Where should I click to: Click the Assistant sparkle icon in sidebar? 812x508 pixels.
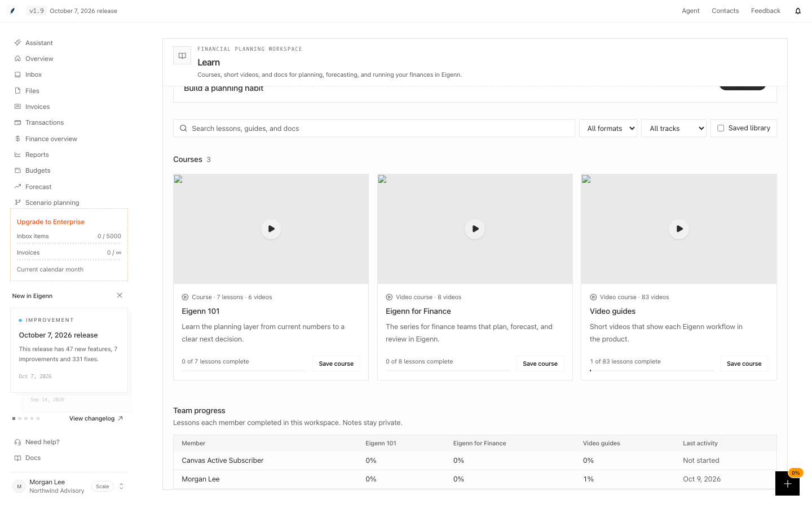17,43
